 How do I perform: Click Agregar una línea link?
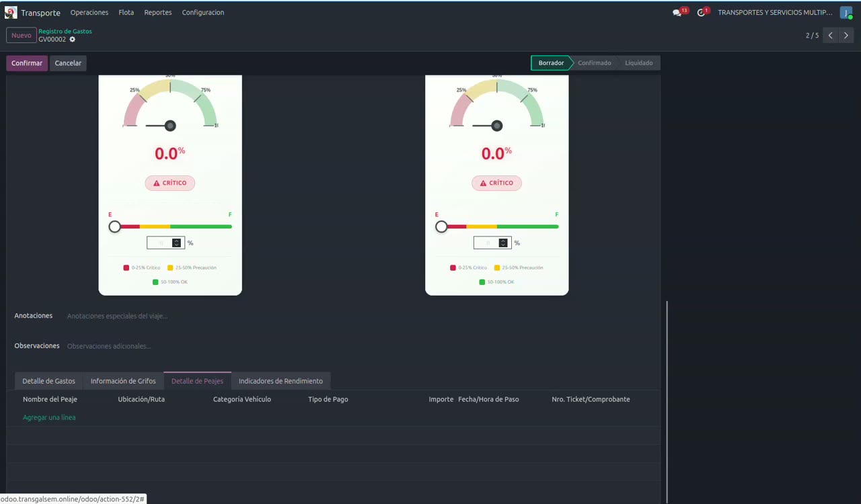(x=49, y=417)
